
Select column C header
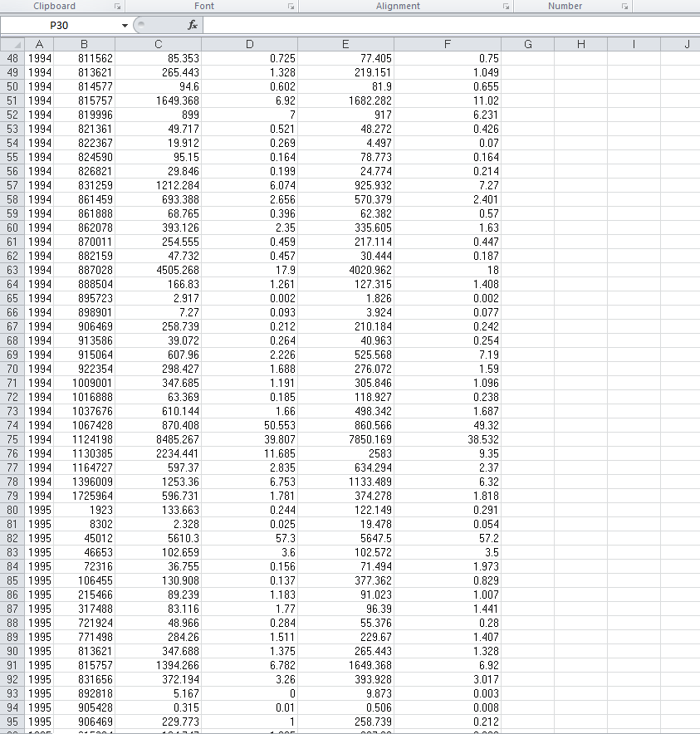[156, 42]
